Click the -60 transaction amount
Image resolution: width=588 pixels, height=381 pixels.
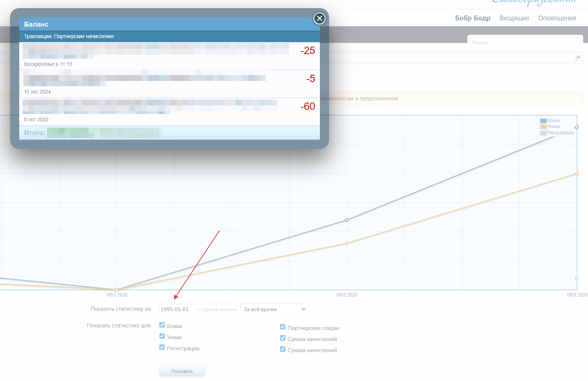(x=308, y=107)
